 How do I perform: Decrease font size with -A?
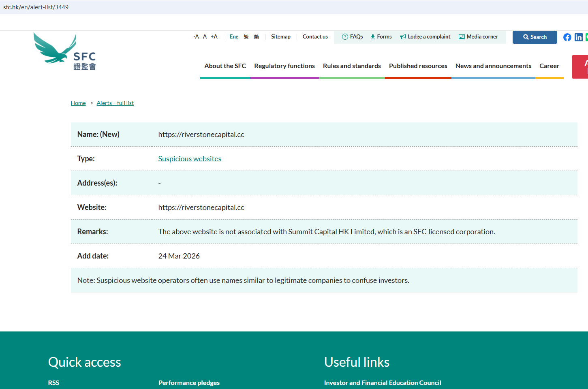click(x=196, y=37)
